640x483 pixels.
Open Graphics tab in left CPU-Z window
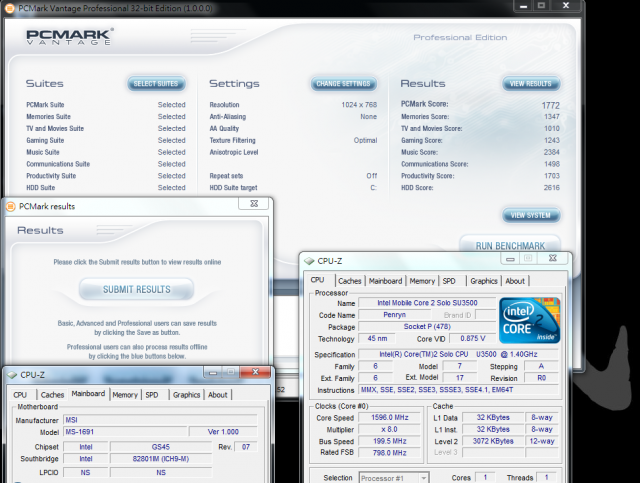(x=187, y=395)
